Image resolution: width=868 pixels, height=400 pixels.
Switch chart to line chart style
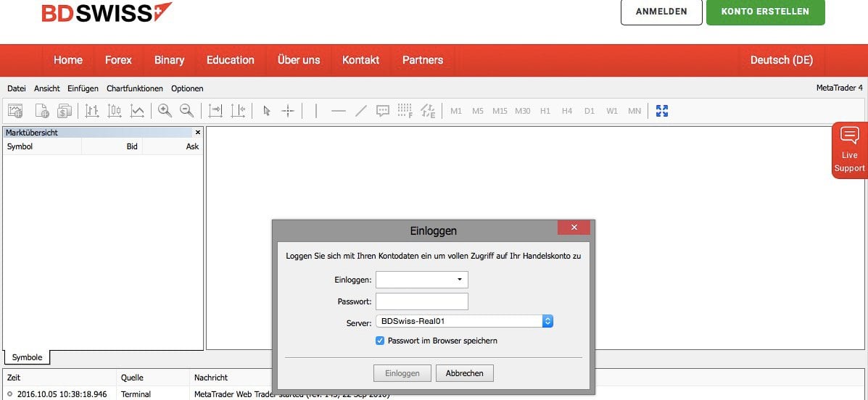pyautogui.click(x=137, y=111)
